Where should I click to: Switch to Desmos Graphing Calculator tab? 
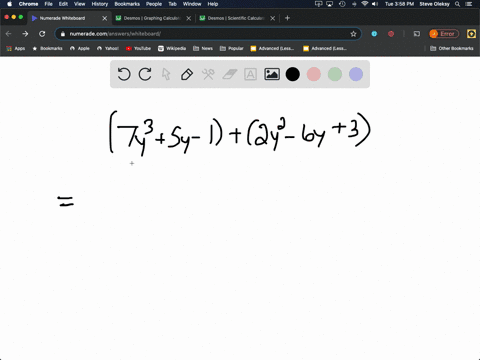pyautogui.click(x=152, y=18)
